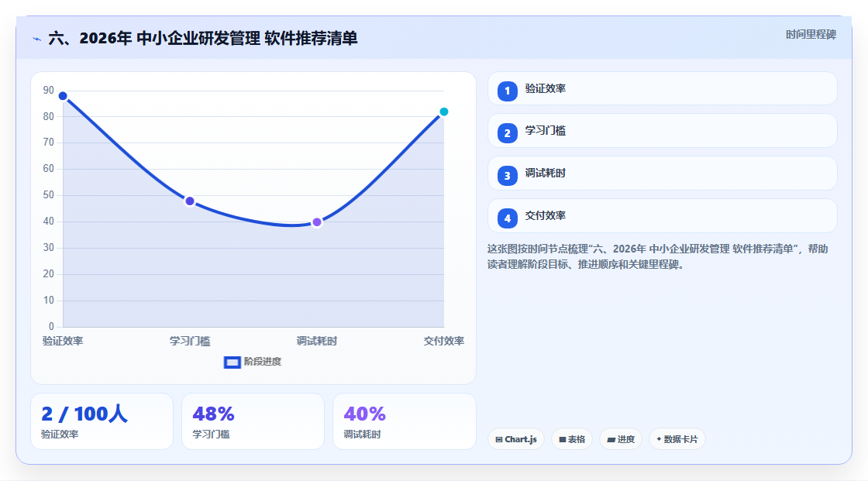
Task: Click the table icon in the 表格 tag
Action: click(x=563, y=439)
